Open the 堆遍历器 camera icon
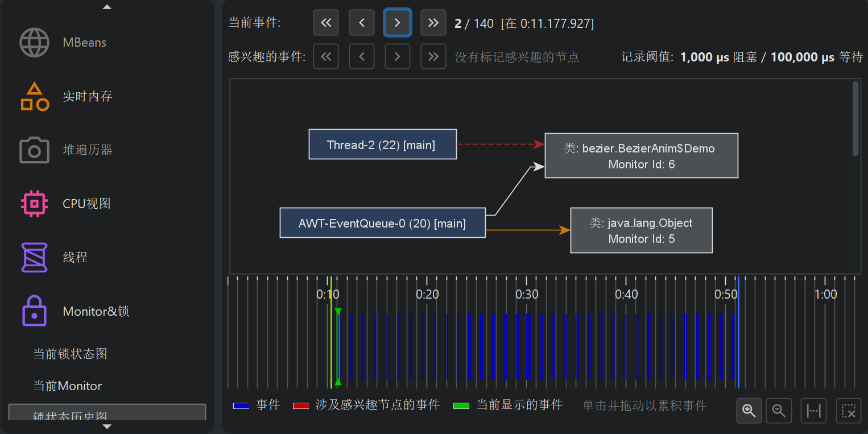 pos(34,150)
